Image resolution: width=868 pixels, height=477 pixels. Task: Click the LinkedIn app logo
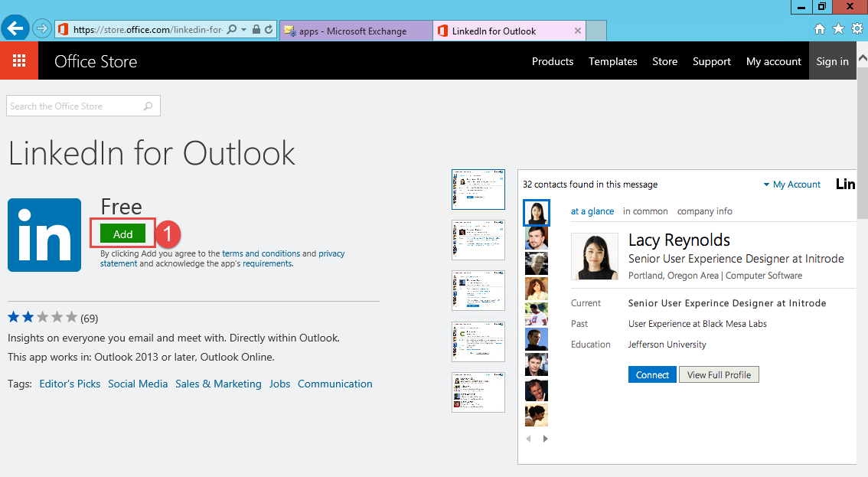pyautogui.click(x=44, y=235)
